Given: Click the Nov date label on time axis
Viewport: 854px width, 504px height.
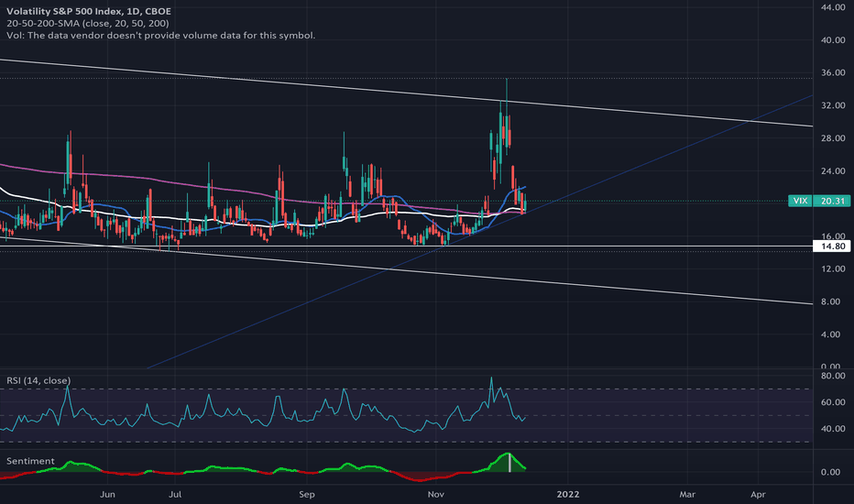Looking at the screenshot, I should [x=436, y=494].
